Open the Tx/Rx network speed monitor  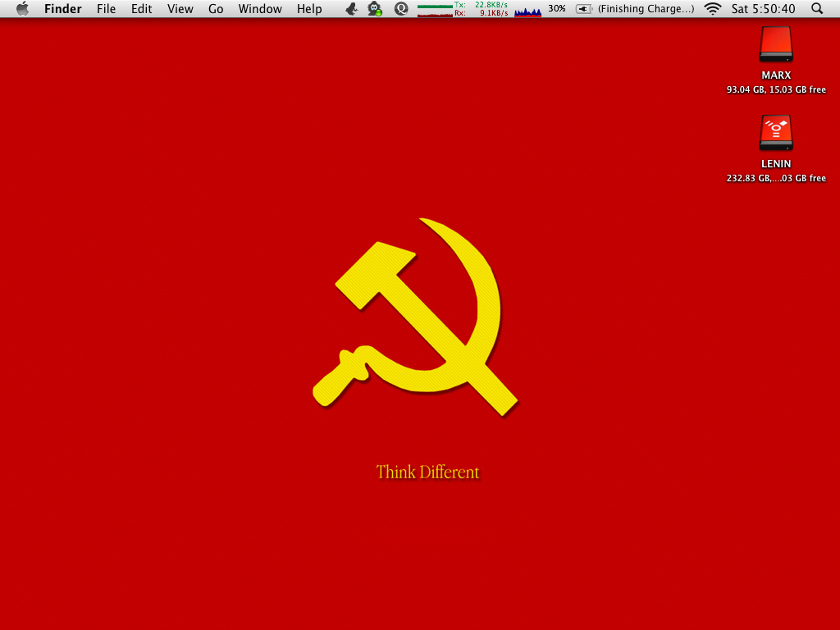coord(463,9)
